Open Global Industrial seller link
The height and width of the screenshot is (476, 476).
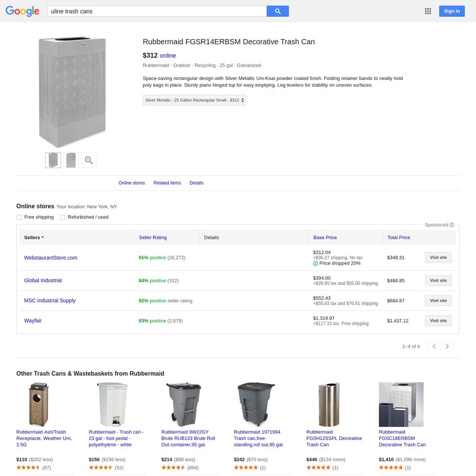(43, 280)
